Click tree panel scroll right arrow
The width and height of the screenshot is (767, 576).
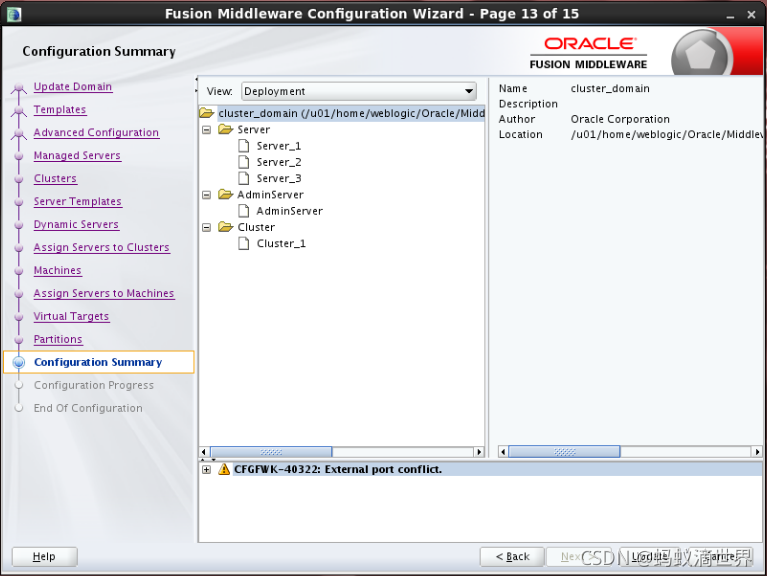[479, 452]
